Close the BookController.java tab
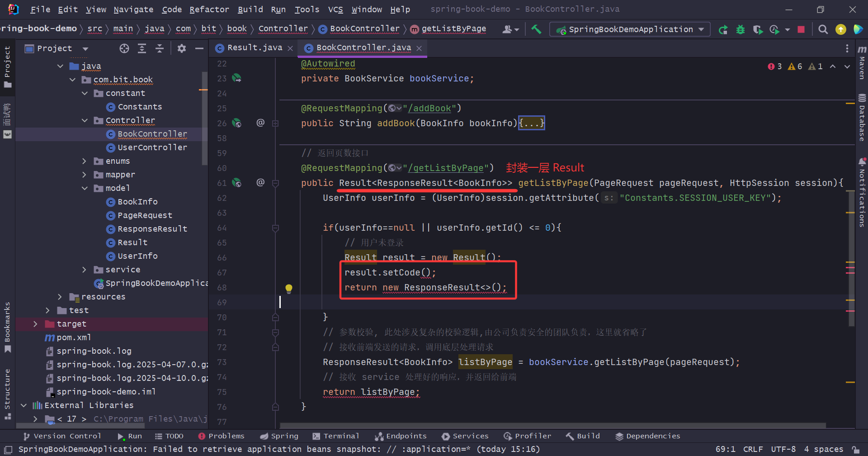 (x=419, y=48)
